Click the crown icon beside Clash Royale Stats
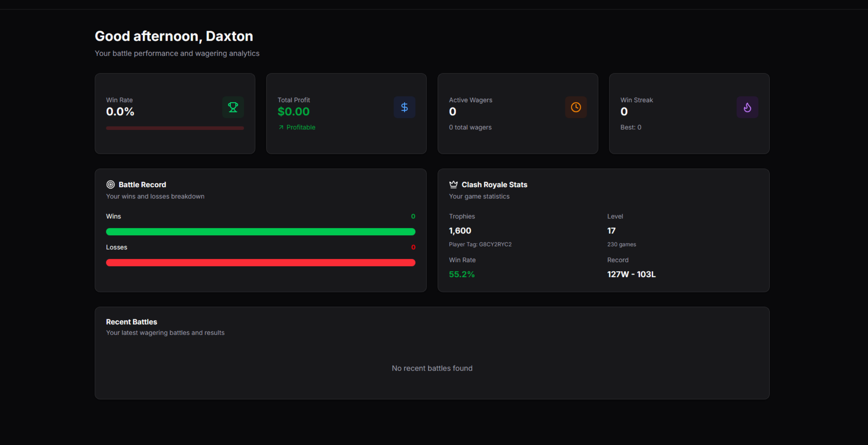The width and height of the screenshot is (868, 445). (x=453, y=185)
